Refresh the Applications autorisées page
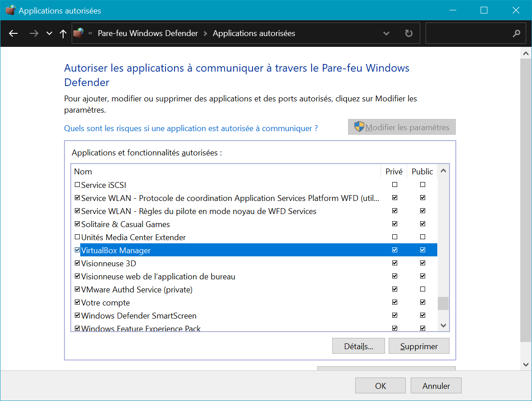Image resolution: width=532 pixels, height=401 pixels. [x=408, y=33]
